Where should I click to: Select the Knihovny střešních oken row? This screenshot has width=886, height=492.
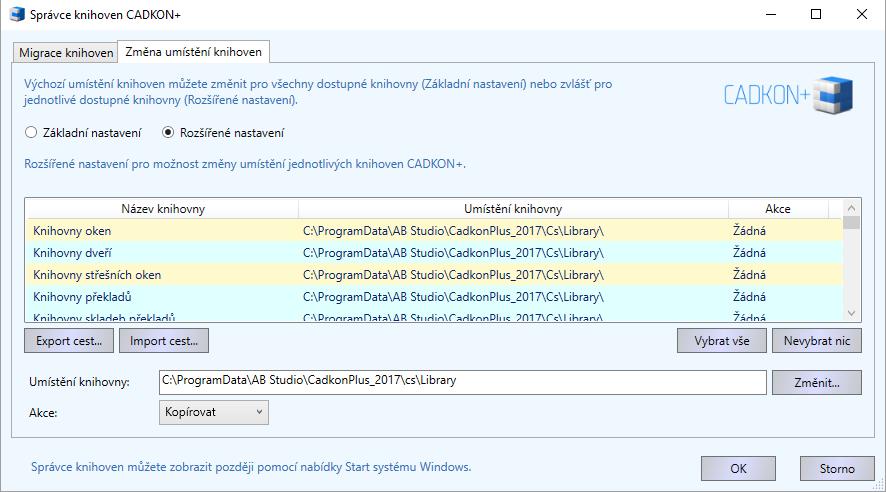pos(434,275)
